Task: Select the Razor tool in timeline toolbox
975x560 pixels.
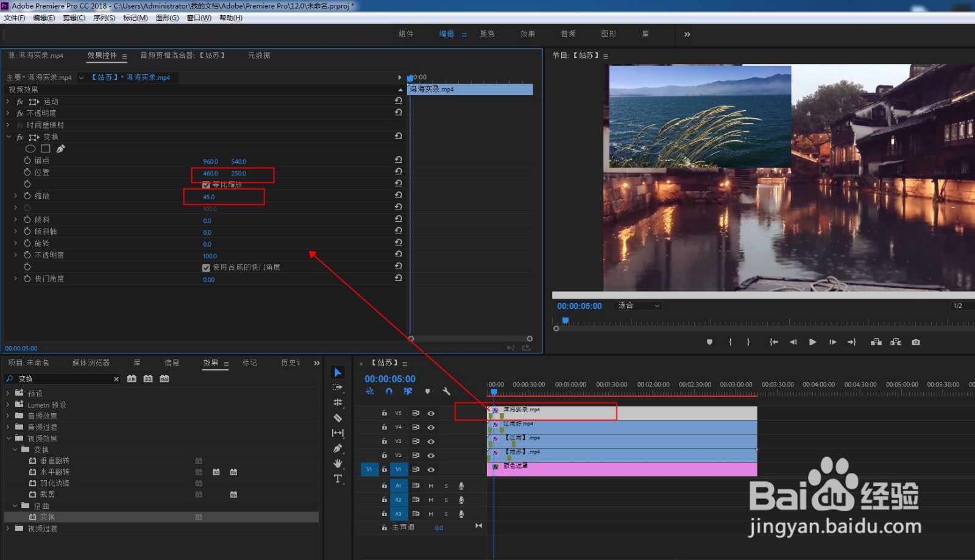Action: [338, 418]
